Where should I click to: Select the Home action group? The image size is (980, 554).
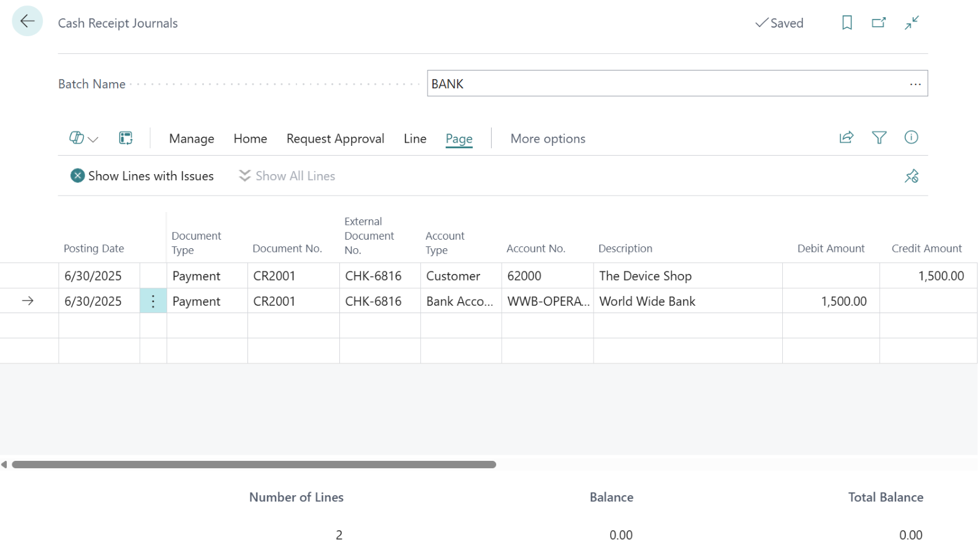[x=250, y=138]
